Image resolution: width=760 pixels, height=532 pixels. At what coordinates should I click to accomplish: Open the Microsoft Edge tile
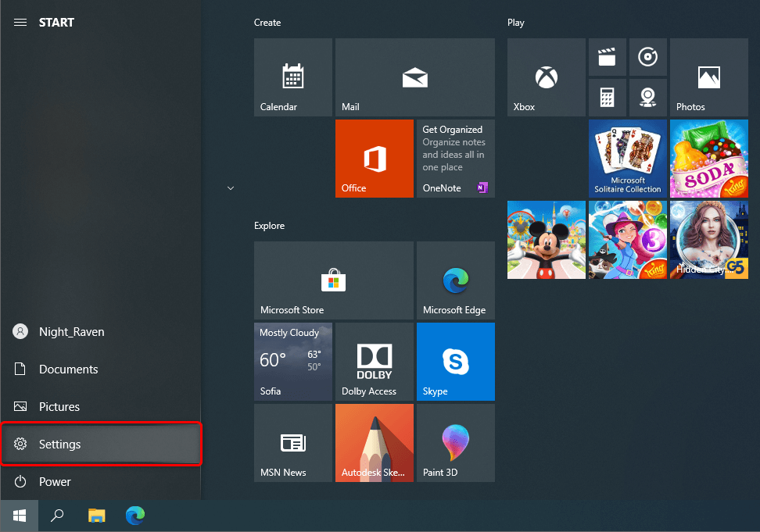pyautogui.click(x=456, y=280)
